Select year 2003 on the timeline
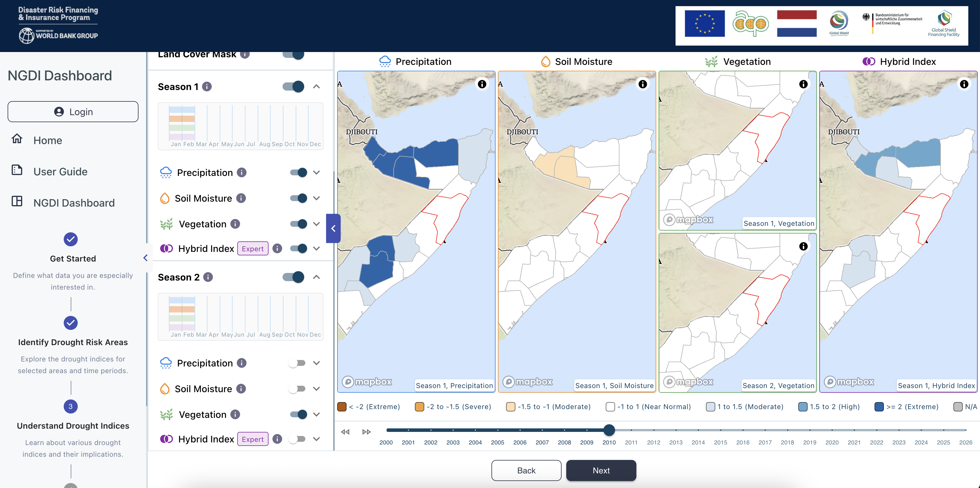Image resolution: width=980 pixels, height=488 pixels. (453, 442)
